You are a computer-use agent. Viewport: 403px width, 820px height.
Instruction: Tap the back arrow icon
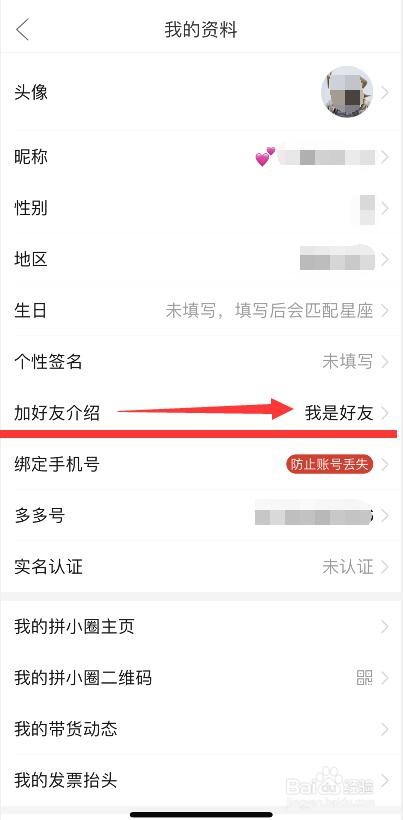pyautogui.click(x=22, y=29)
